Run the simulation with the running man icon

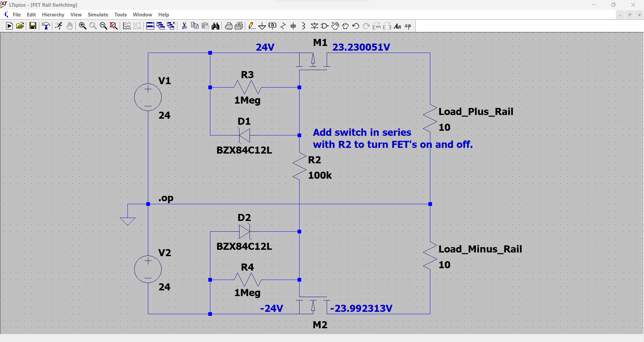pyautogui.click(x=59, y=26)
